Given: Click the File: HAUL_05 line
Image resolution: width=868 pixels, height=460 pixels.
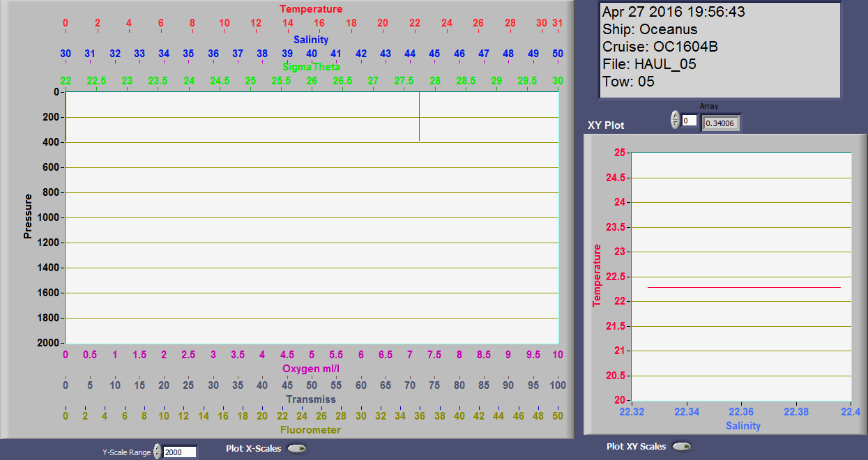Looking at the screenshot, I should coord(649,64).
